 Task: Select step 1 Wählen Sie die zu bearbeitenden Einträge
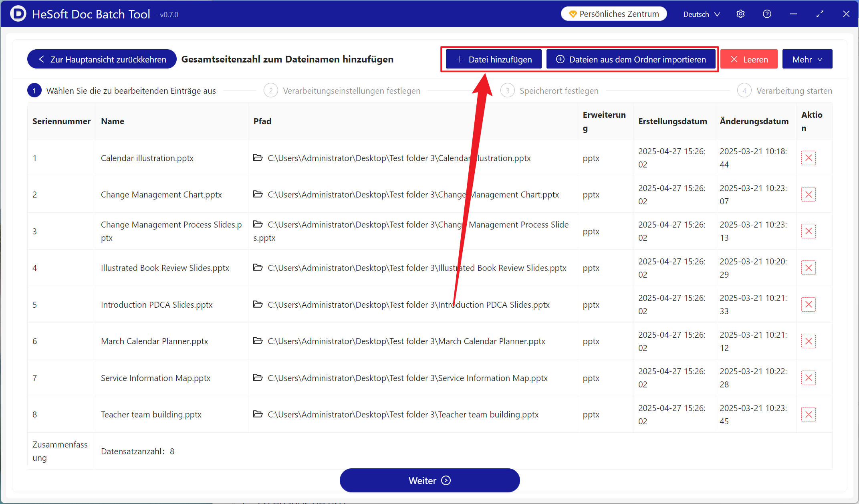coord(122,91)
